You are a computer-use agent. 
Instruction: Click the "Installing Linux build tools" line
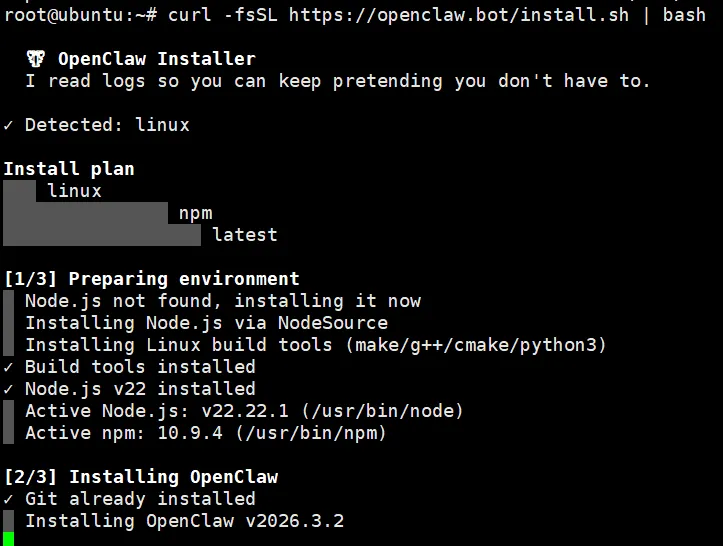click(x=315, y=345)
